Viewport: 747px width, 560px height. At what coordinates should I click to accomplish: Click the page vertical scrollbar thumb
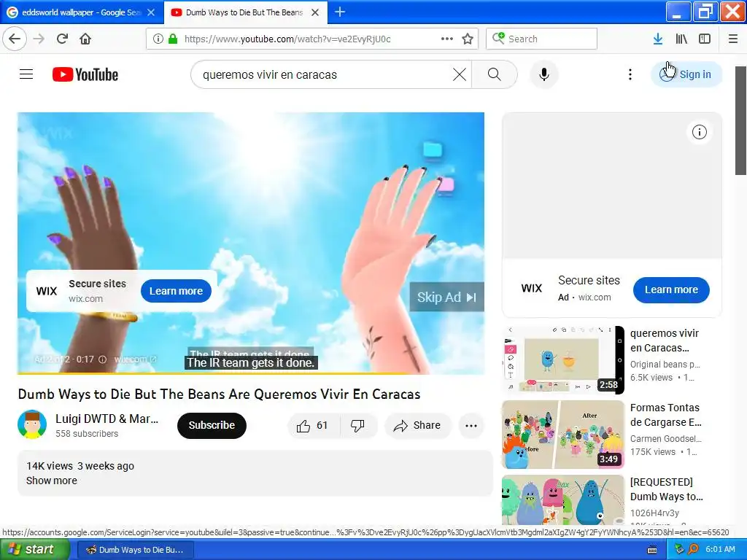tap(741, 120)
